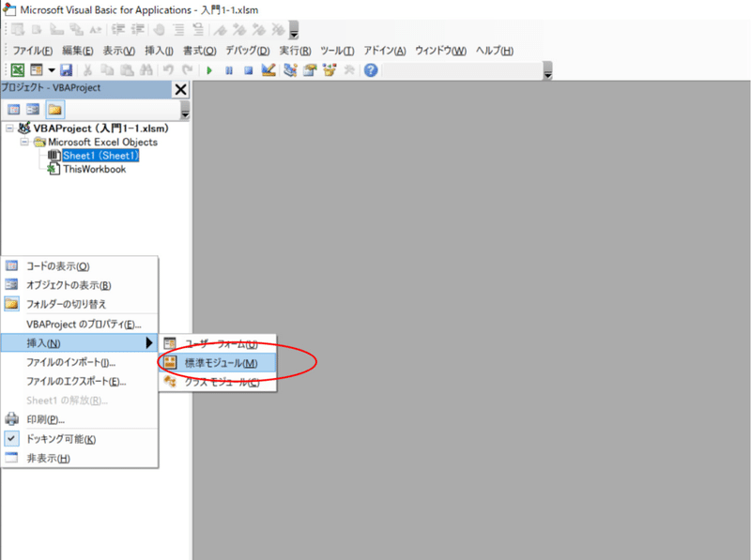
Task: Open Standard toolbar options overflow arrow
Action: tap(548, 71)
